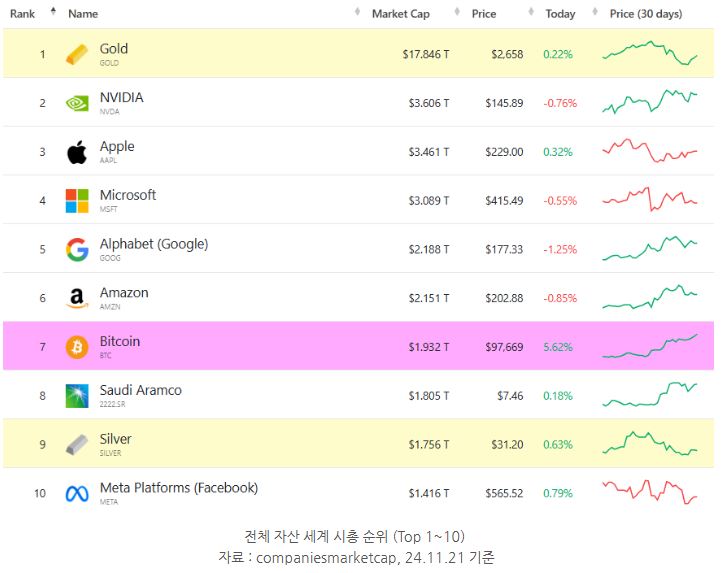Click Apple's market cap $3.461 T
721x573 pixels.
point(429,152)
